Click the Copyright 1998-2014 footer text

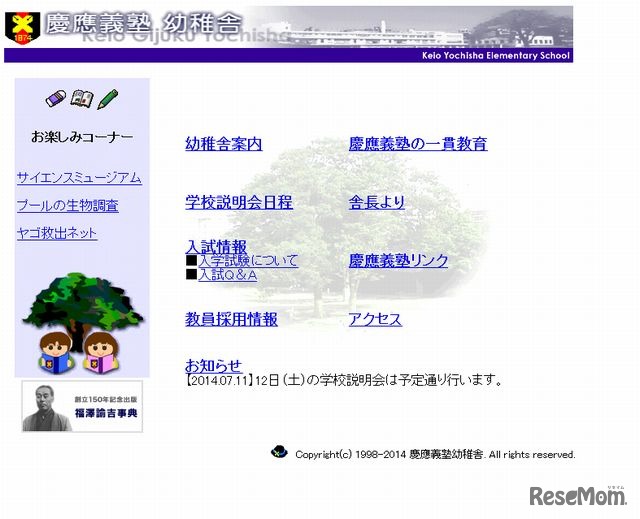point(435,454)
